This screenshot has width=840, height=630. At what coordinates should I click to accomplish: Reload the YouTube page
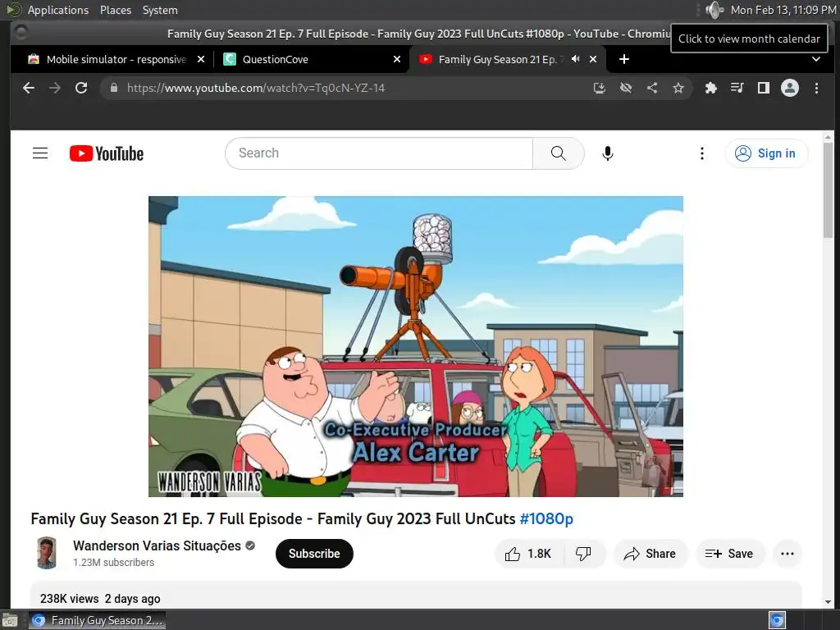(x=81, y=88)
